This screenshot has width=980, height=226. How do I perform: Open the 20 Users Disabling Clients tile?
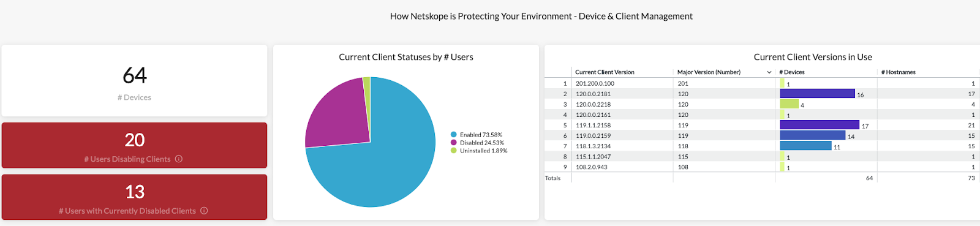pyautogui.click(x=135, y=145)
